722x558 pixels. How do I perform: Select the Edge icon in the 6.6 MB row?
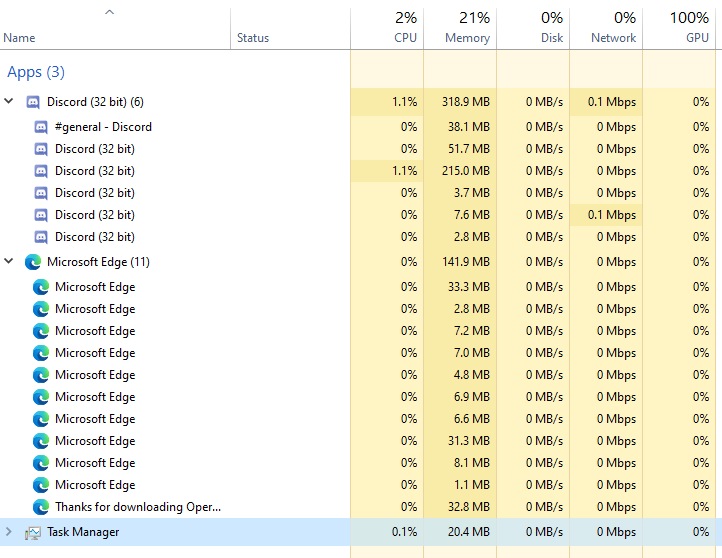click(41, 419)
